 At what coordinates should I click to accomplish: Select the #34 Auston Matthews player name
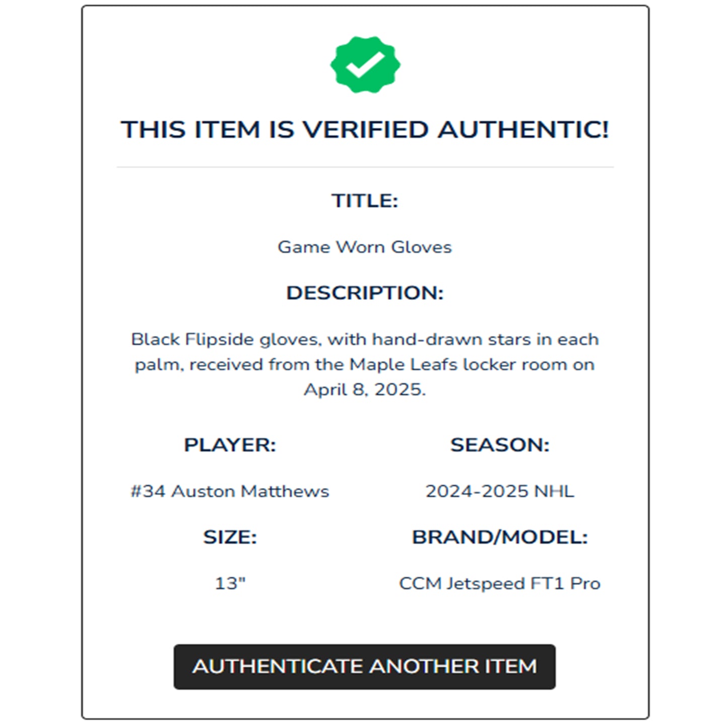pos(230,491)
